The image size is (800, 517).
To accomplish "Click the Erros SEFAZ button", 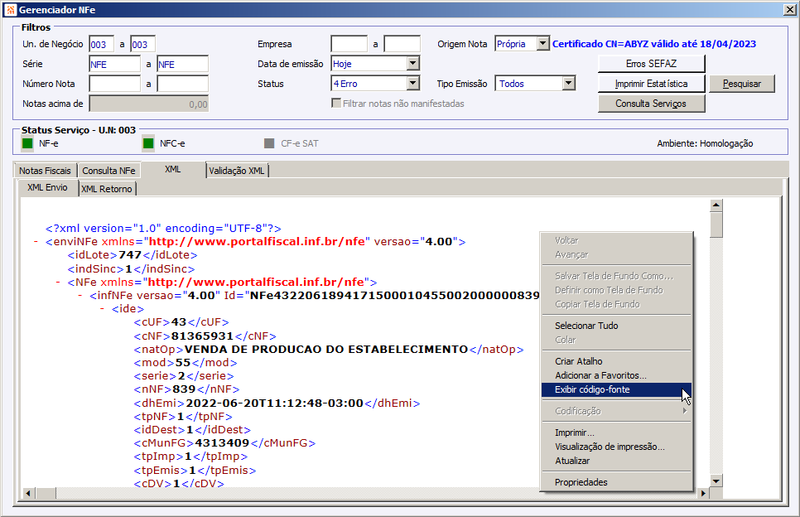I will (651, 64).
